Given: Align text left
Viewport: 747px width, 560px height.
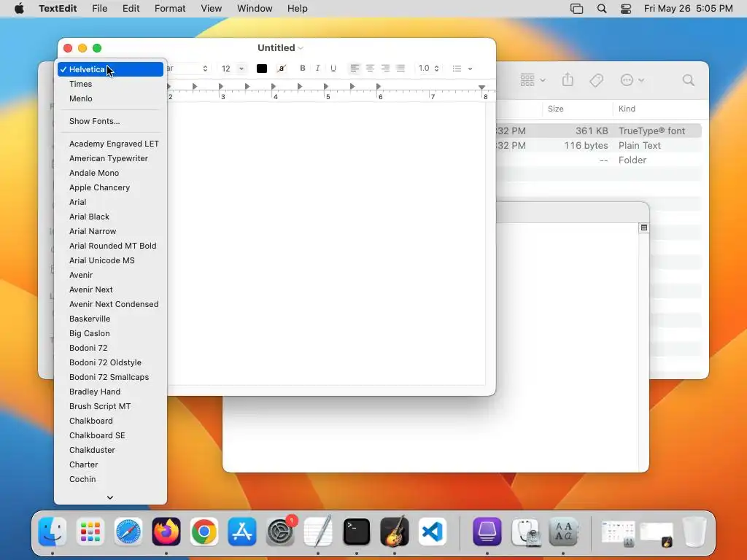Looking at the screenshot, I should pos(355,68).
